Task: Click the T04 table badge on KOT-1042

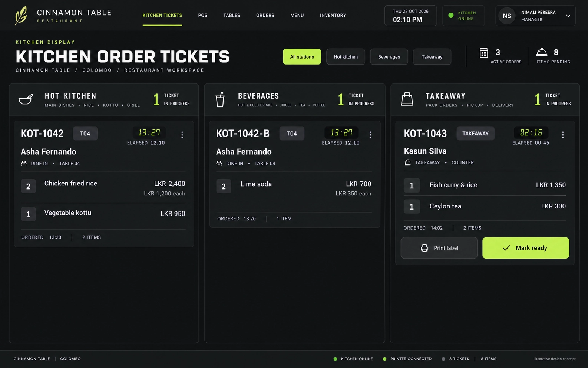Action: click(x=85, y=134)
